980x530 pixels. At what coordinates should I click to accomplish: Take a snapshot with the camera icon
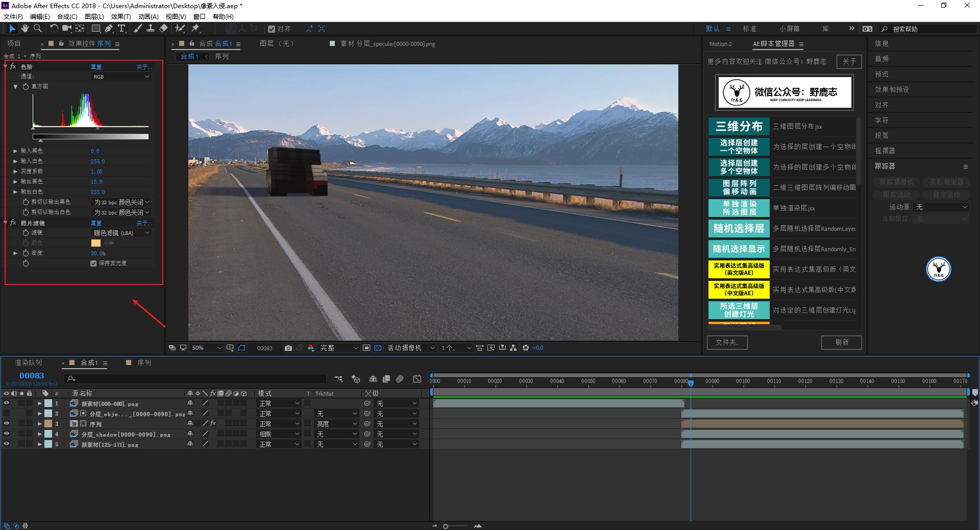[x=288, y=348]
